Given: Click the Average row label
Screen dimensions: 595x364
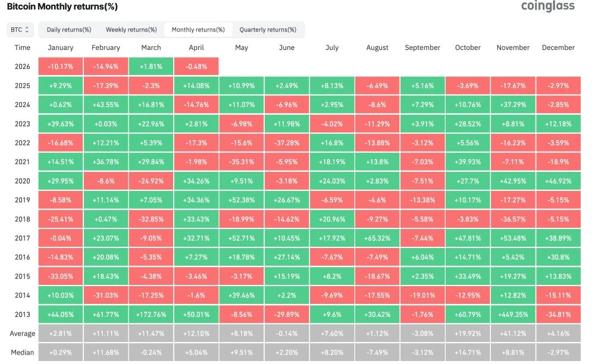Looking at the screenshot, I should [22, 333].
